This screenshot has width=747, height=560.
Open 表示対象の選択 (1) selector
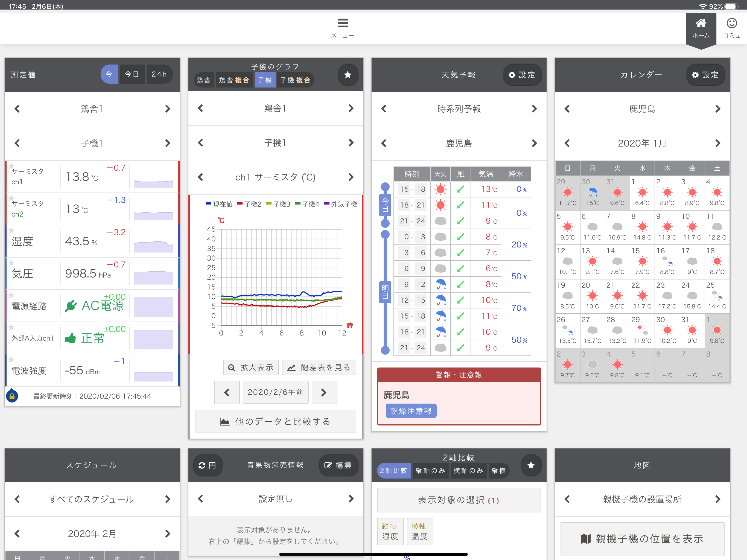tap(459, 500)
